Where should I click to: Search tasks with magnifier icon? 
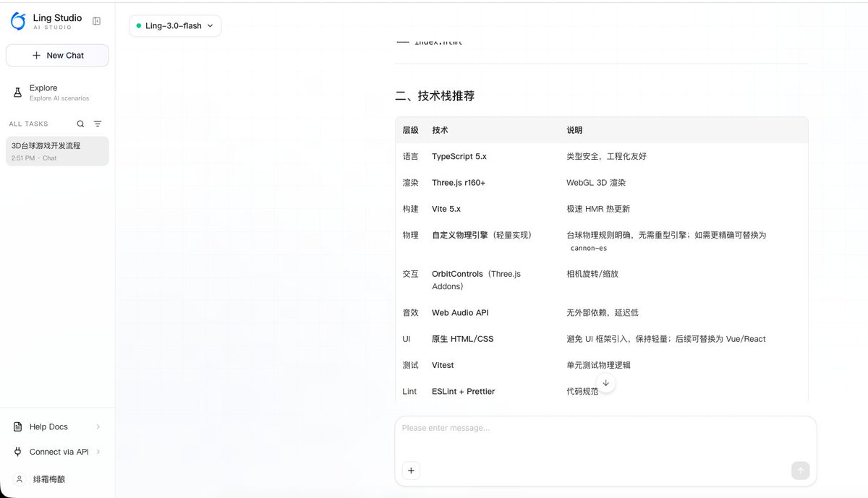80,124
